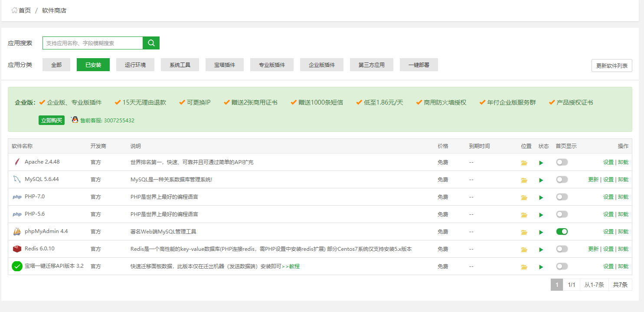Image resolution: width=644 pixels, height=312 pixels.
Task: Open the 第三方应用 category
Action: [x=372, y=65]
